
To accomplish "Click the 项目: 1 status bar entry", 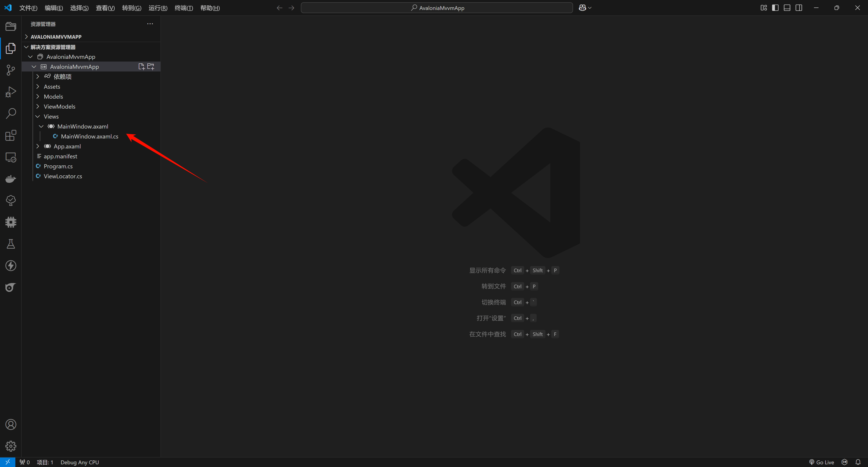I will tap(45, 462).
